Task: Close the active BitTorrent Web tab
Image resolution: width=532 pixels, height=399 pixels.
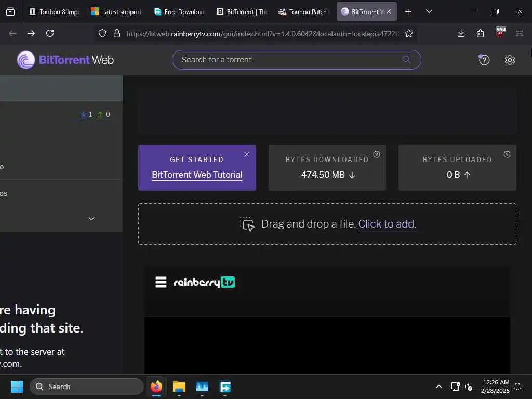Action: [x=389, y=11]
